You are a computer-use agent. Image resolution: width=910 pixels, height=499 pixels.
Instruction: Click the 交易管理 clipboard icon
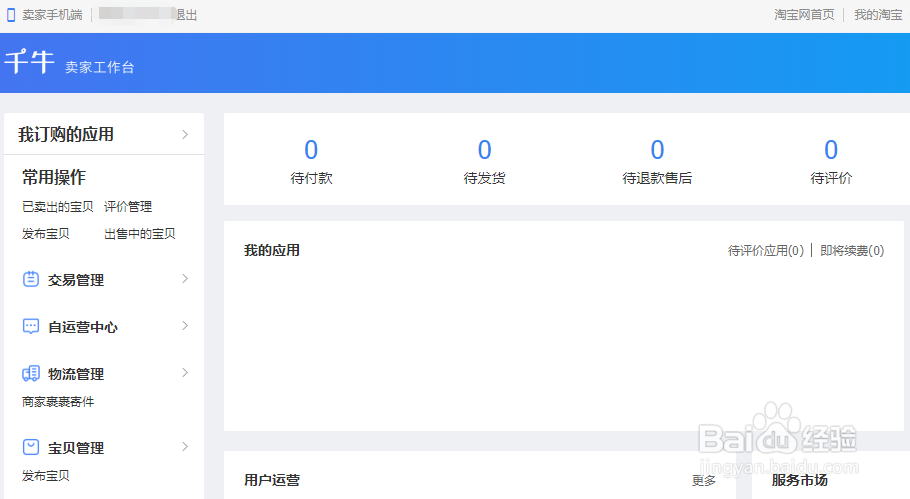(31, 280)
